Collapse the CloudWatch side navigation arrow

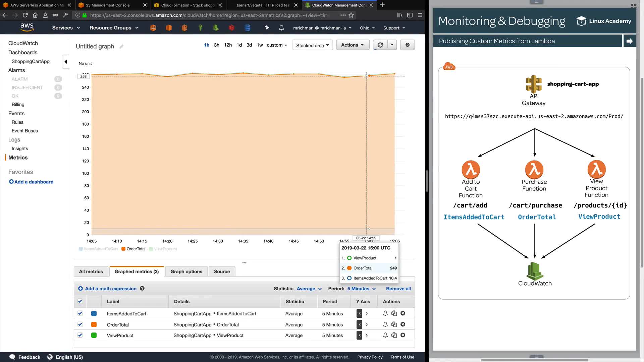(x=66, y=62)
